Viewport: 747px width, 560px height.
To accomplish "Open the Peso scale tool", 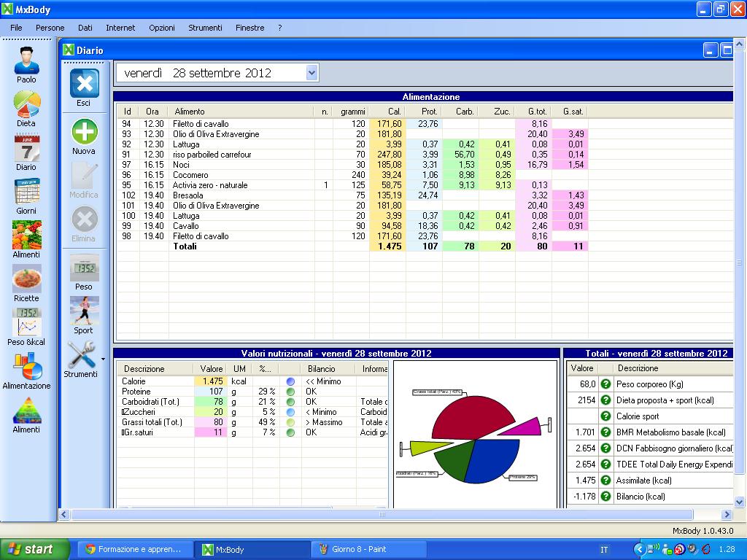I will coord(84,268).
